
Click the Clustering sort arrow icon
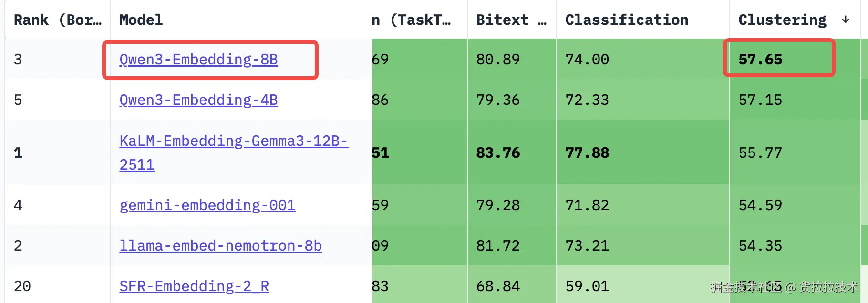click(x=846, y=20)
